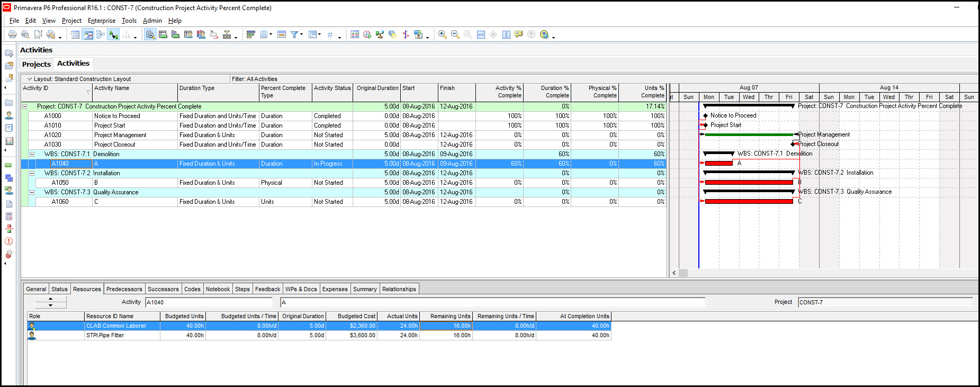This screenshot has height=387, width=980.
Task: Open Issues exclamation icon in sidebar
Action: click(9, 241)
